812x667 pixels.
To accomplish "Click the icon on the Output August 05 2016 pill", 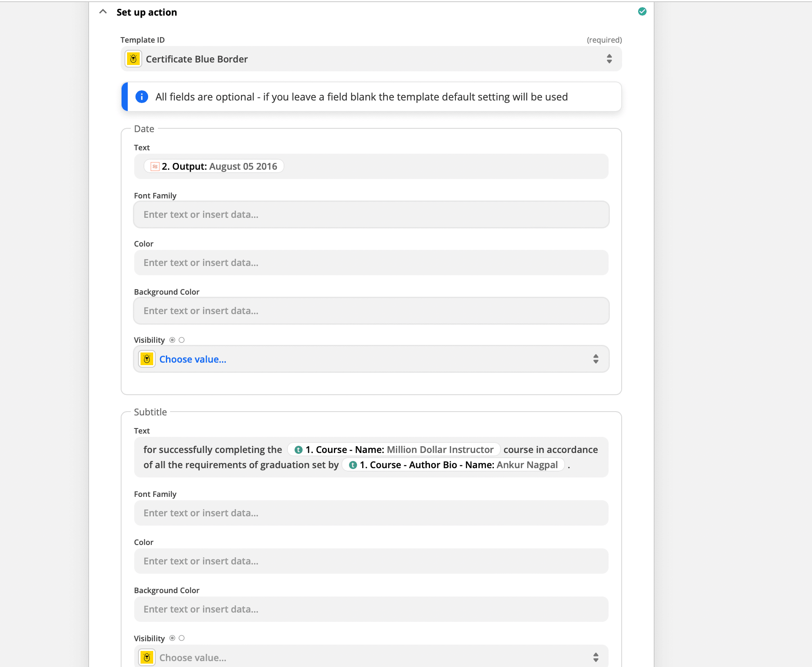I will [155, 167].
